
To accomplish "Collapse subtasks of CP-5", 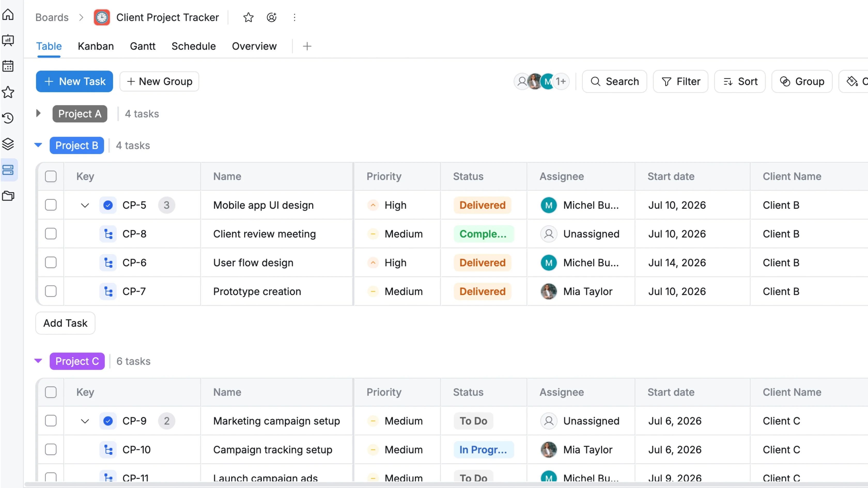I will tap(85, 205).
